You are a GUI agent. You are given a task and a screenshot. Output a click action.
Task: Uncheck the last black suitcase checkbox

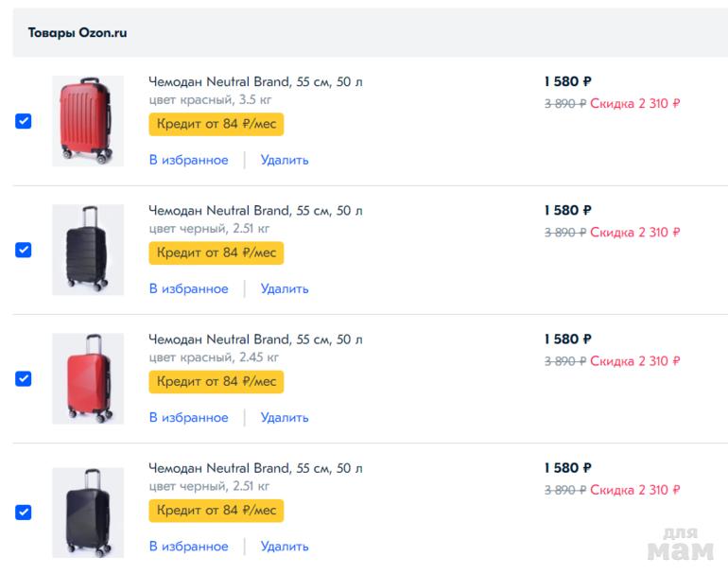[x=24, y=512]
